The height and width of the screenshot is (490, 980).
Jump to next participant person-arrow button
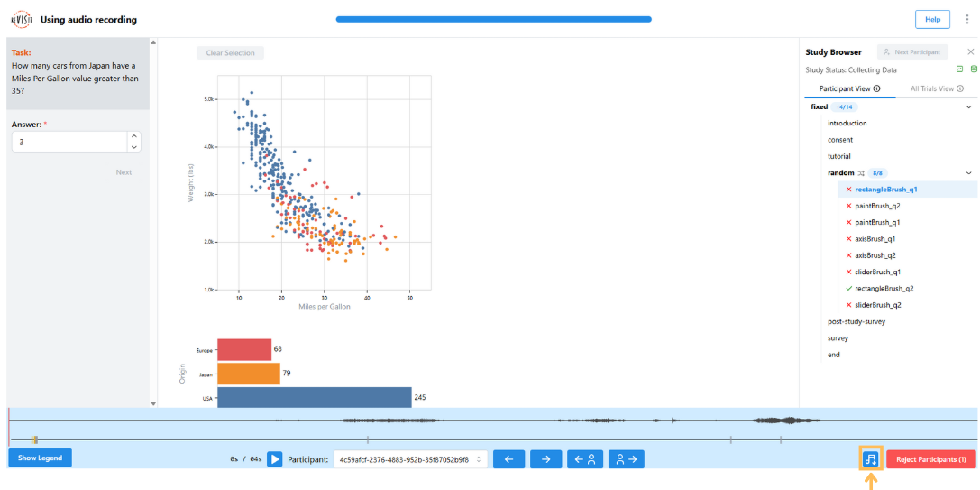pos(626,459)
